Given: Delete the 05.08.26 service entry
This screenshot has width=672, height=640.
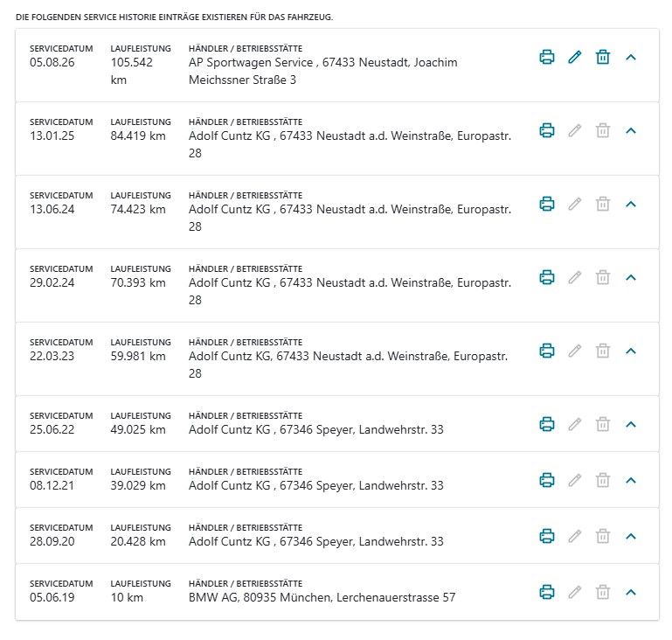Looking at the screenshot, I should (x=603, y=57).
